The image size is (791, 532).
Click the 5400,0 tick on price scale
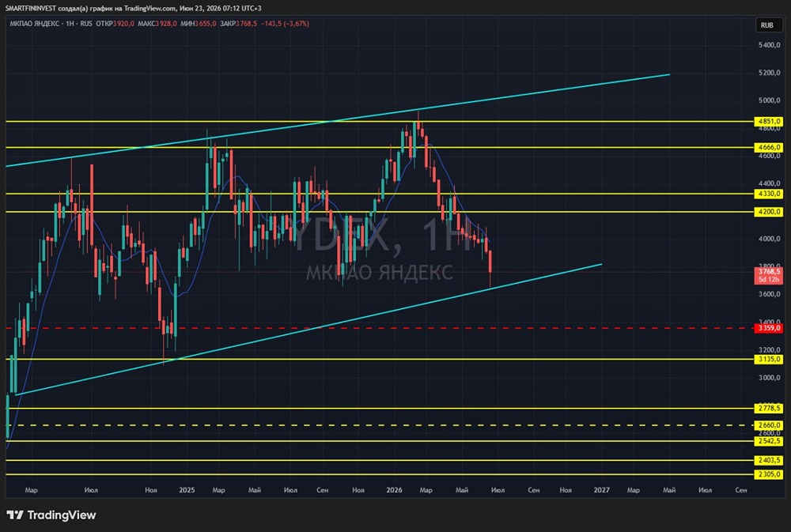click(770, 45)
